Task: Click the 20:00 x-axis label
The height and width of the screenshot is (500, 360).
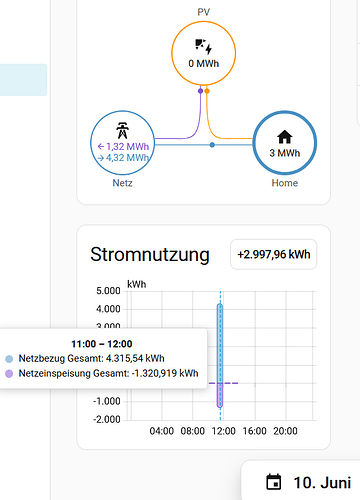Action: [x=285, y=431]
